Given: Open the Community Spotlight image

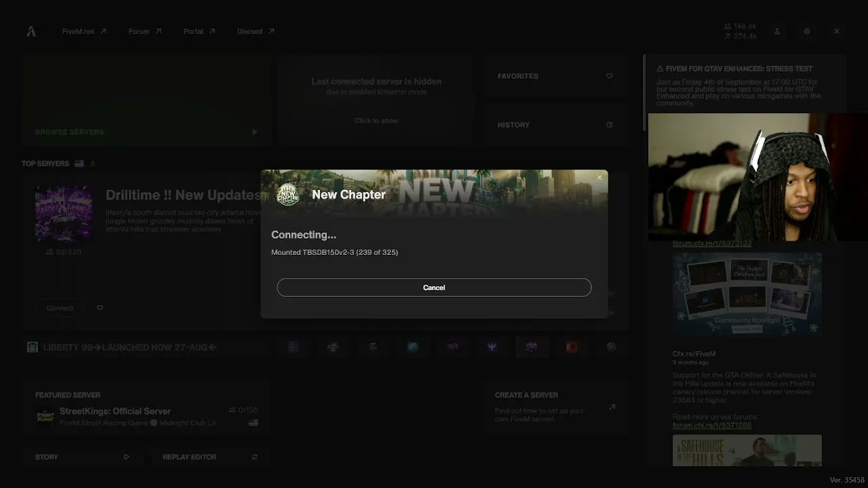Looking at the screenshot, I should point(747,294).
